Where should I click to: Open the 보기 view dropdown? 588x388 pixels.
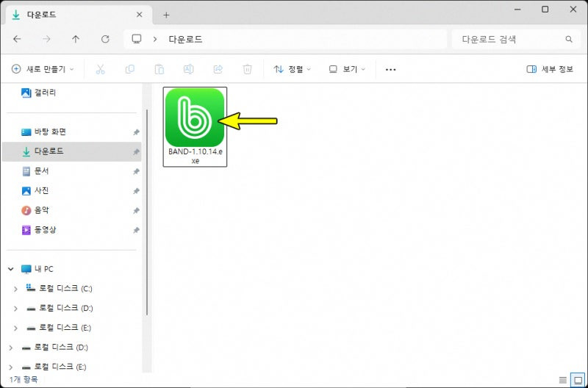(347, 69)
